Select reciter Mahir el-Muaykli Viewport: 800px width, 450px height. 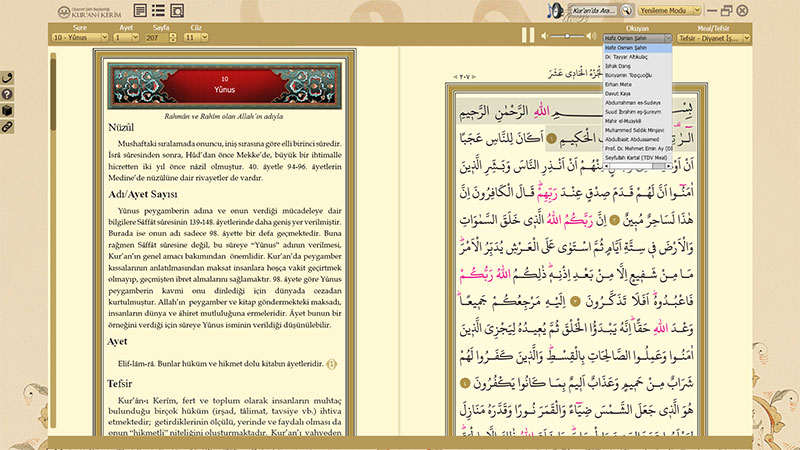pos(637,121)
